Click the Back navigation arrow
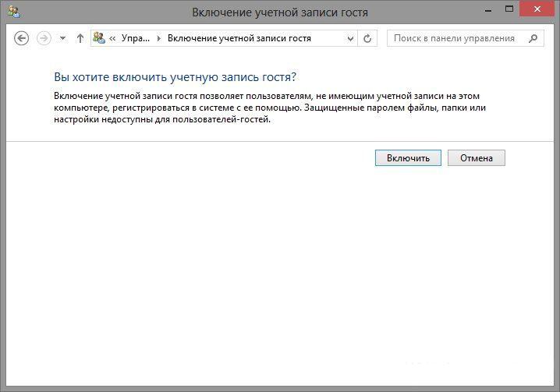Image resolution: width=560 pixels, height=392 pixels. 22,38
